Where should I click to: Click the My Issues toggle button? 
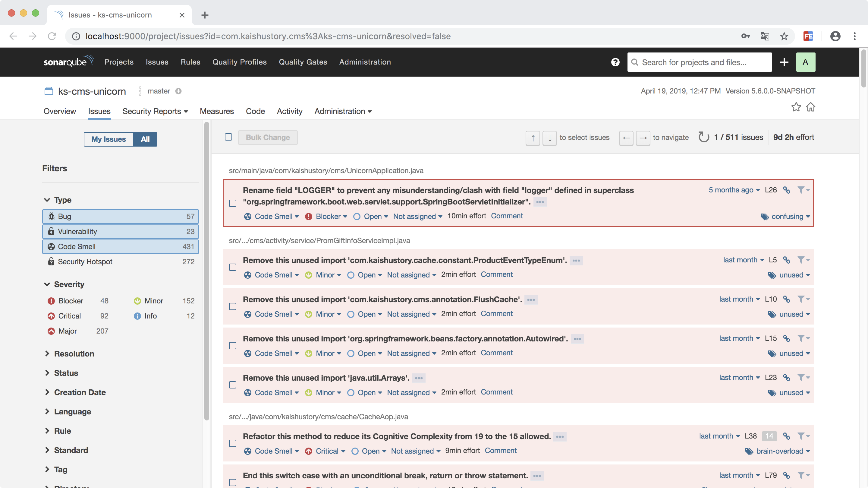pos(108,139)
